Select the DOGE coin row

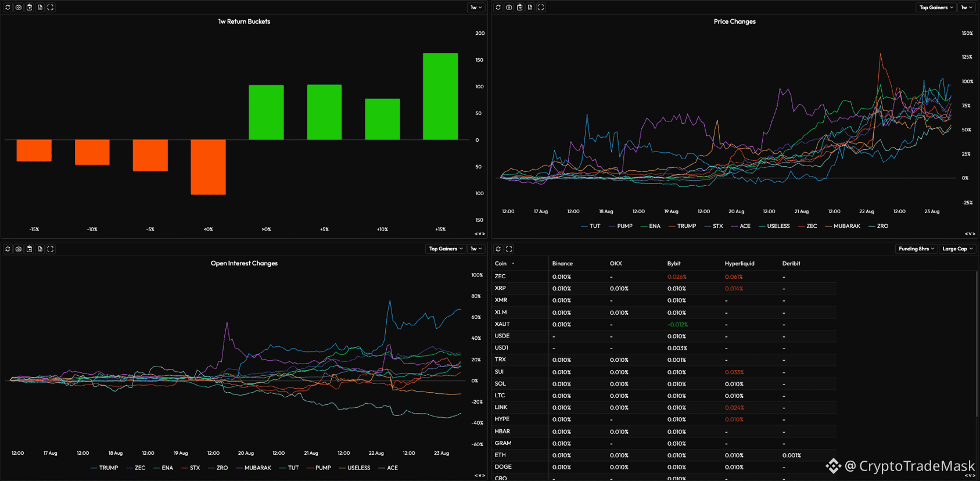pos(664,467)
